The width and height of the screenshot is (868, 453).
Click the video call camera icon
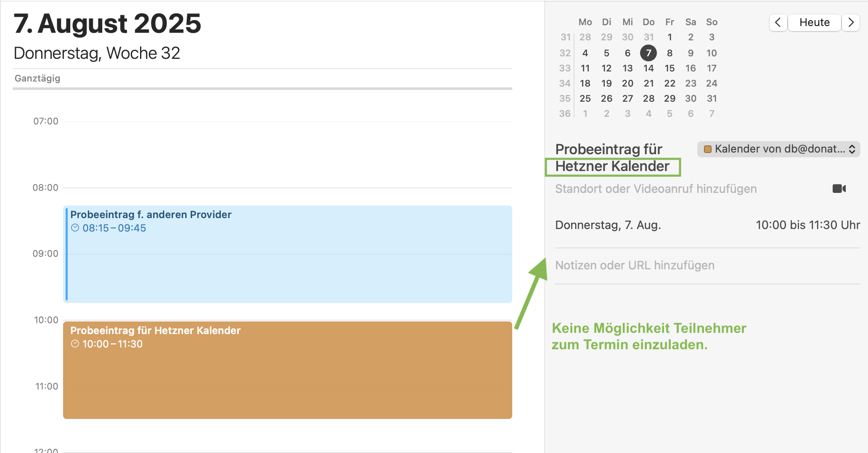coord(839,189)
